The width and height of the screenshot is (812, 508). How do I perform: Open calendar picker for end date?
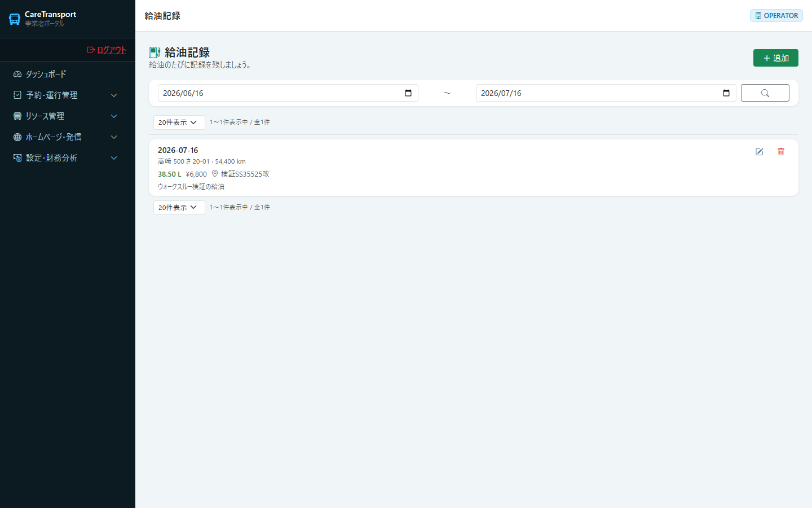click(726, 93)
